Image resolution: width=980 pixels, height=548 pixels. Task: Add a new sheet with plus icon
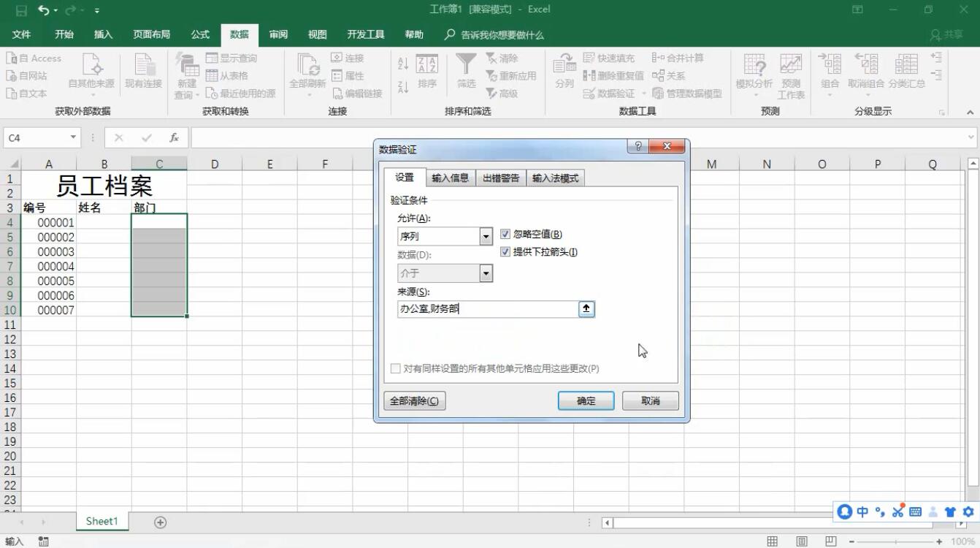pyautogui.click(x=161, y=522)
